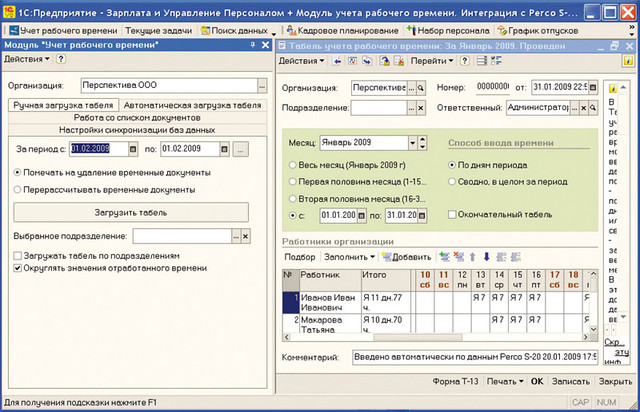Click the checklist settings icon in the Табель toolbar
This screenshot has width=640, height=412.
coord(496,61)
